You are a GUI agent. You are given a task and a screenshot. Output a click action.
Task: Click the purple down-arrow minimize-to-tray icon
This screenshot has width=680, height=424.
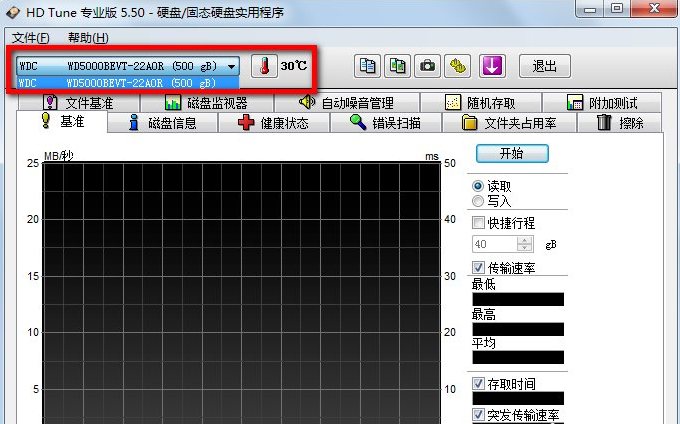pos(492,66)
